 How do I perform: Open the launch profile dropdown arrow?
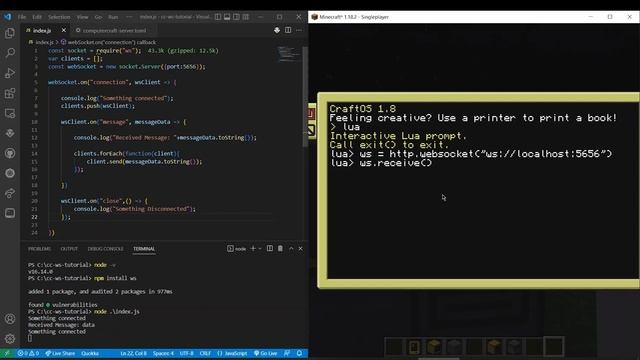click(x=260, y=248)
